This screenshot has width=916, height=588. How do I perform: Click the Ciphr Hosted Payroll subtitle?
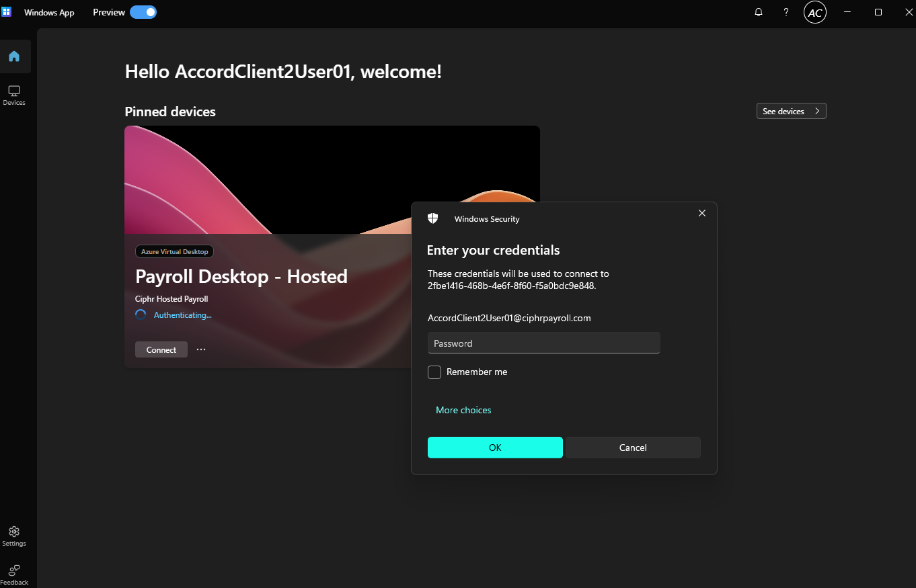pyautogui.click(x=171, y=299)
